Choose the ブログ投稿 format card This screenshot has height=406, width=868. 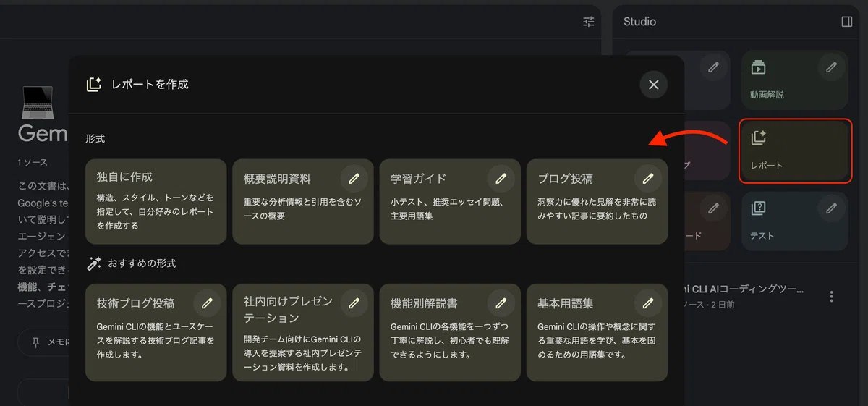(x=597, y=201)
